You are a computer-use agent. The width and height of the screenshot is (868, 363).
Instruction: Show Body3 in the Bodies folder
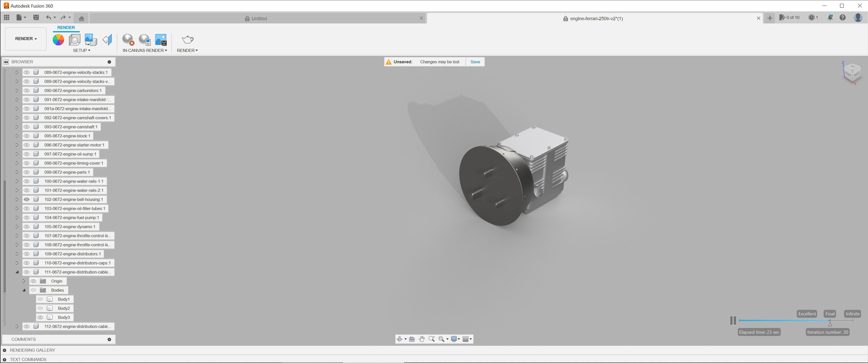(x=40, y=317)
